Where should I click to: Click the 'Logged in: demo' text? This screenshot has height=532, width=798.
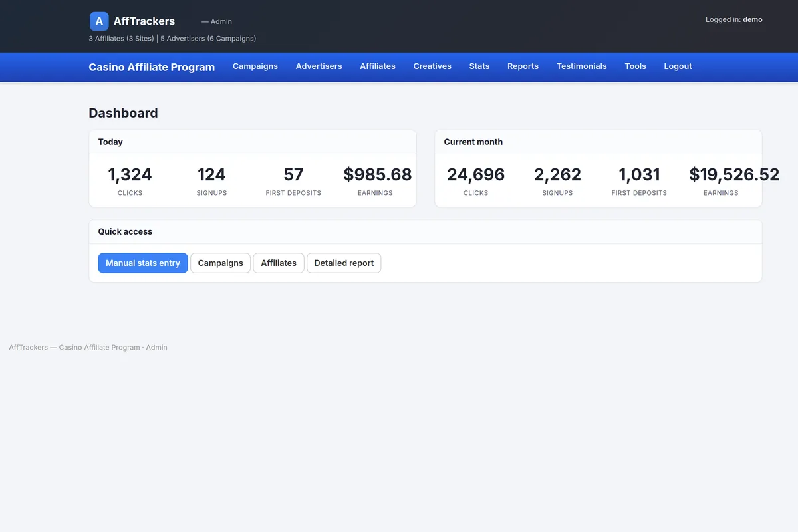click(x=734, y=19)
